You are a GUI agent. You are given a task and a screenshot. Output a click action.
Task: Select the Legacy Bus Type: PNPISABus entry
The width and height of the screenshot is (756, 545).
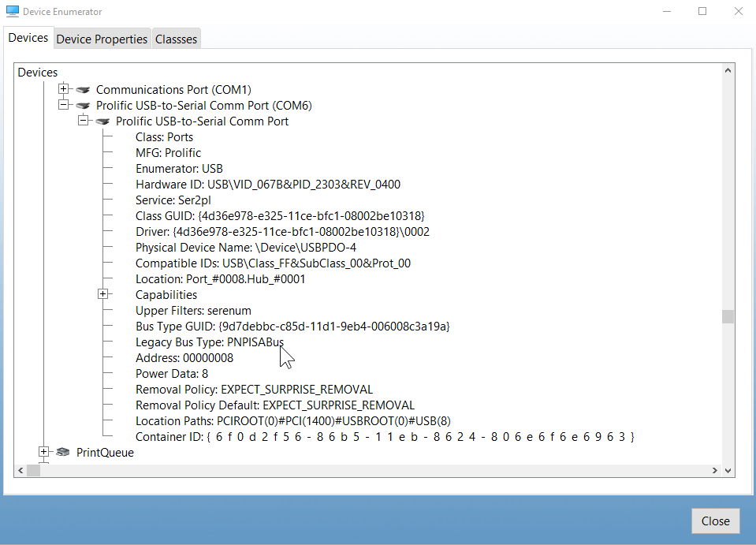coord(209,342)
